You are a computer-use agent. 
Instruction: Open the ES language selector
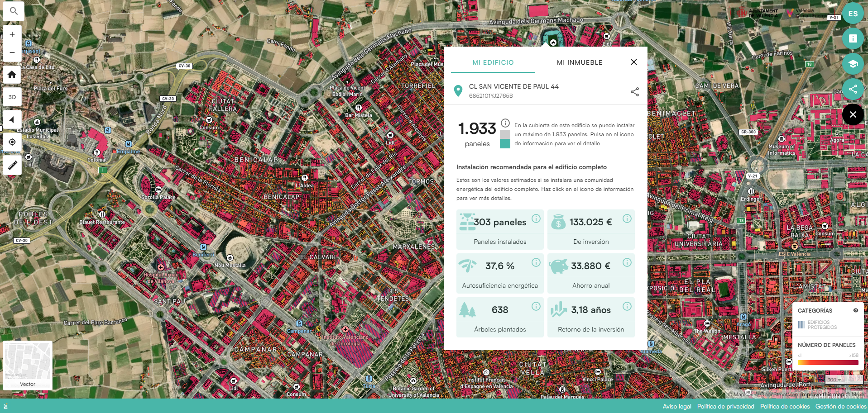click(x=853, y=13)
